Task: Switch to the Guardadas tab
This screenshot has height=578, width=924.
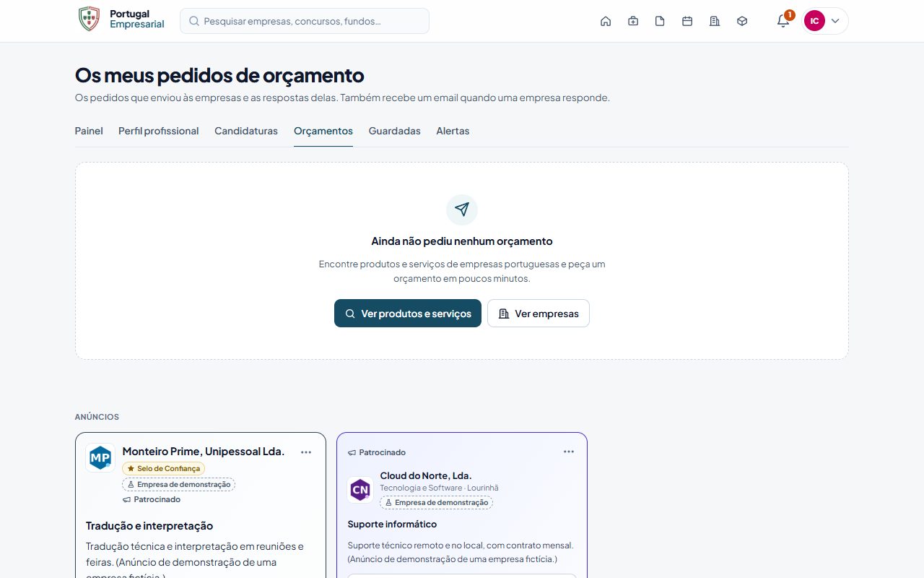Action: [x=395, y=131]
